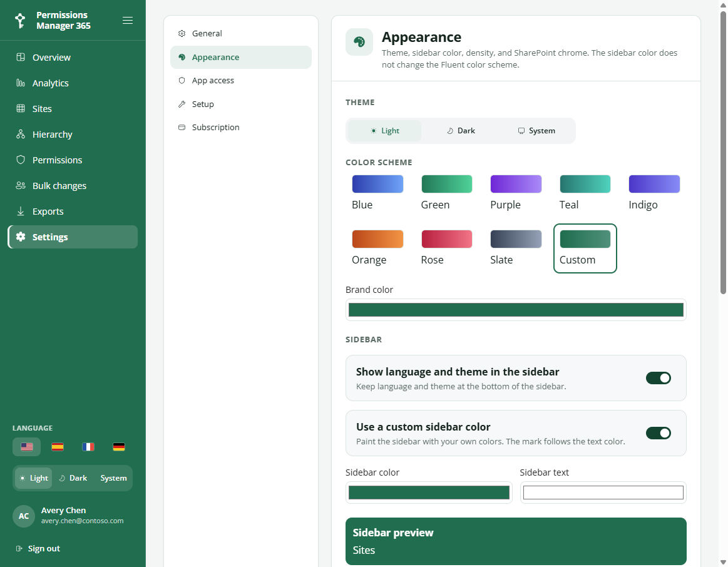The height and width of the screenshot is (567, 728).
Task: Click the Bulk changes people icon
Action: click(21, 186)
